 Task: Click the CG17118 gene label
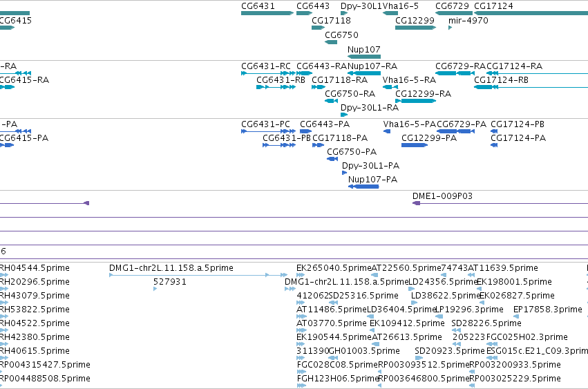(x=331, y=20)
